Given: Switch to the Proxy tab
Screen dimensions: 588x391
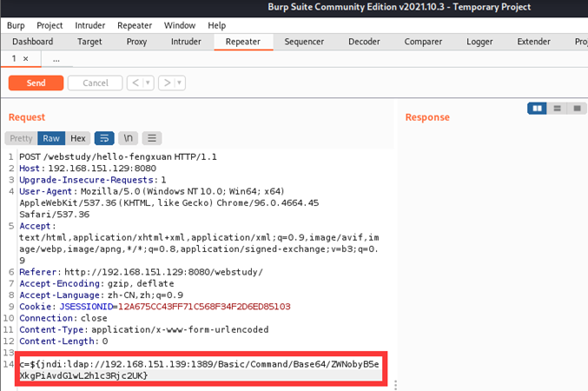Looking at the screenshot, I should (136, 42).
